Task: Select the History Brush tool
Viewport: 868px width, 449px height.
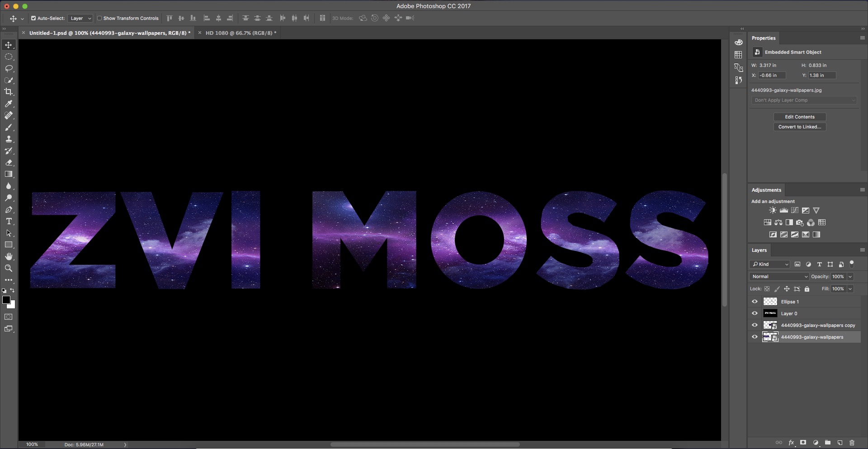Action: pos(9,151)
